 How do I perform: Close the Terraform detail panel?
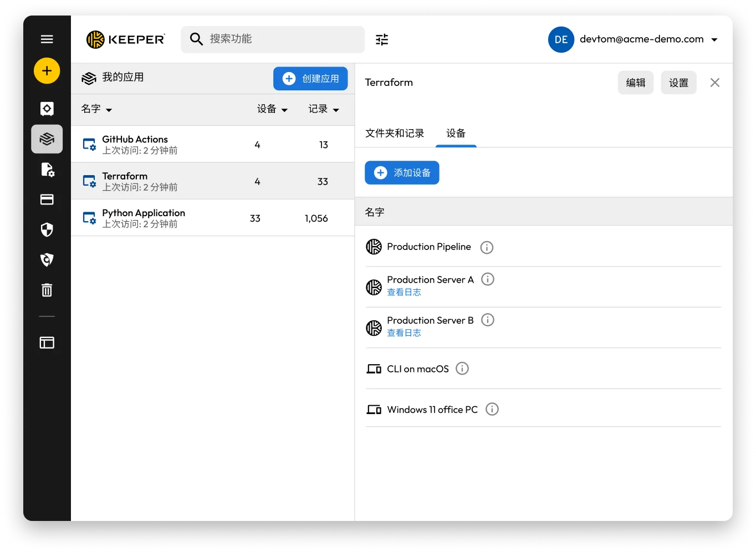click(x=715, y=83)
